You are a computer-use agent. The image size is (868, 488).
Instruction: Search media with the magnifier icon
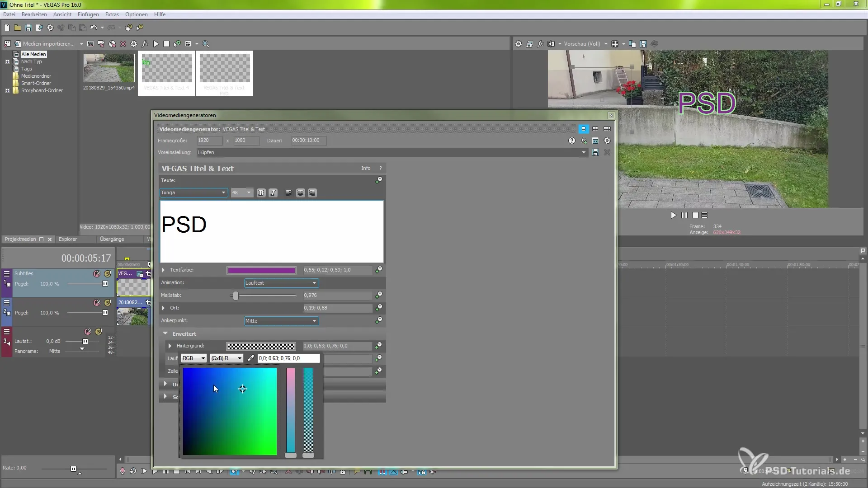(x=206, y=44)
